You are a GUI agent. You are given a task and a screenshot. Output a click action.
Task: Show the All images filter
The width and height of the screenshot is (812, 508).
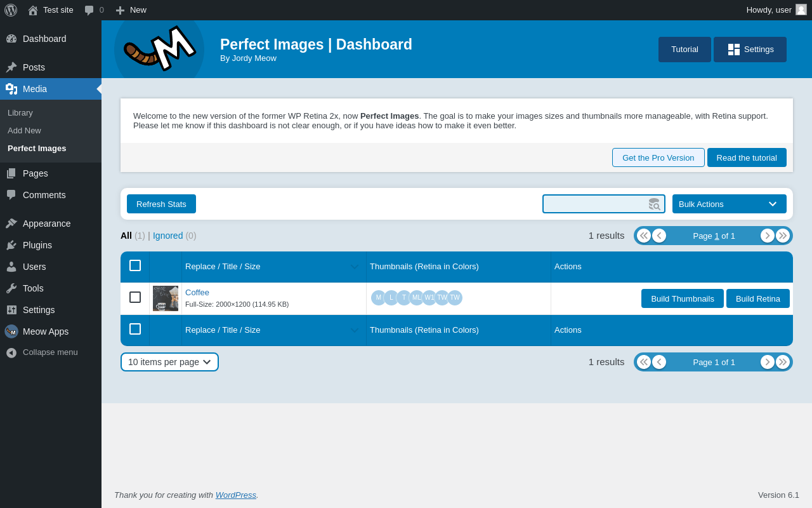(x=126, y=236)
